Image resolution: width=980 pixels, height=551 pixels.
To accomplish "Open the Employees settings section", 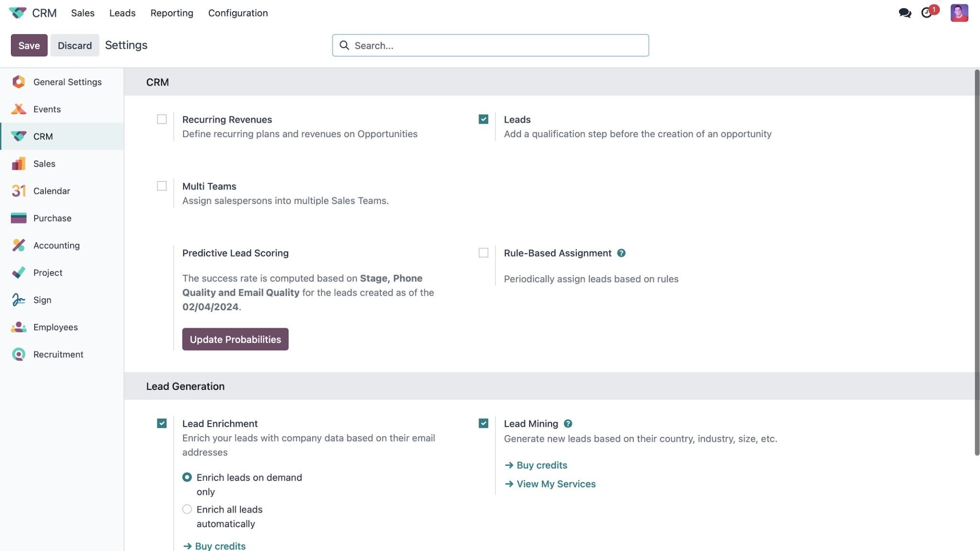I will coord(56,327).
